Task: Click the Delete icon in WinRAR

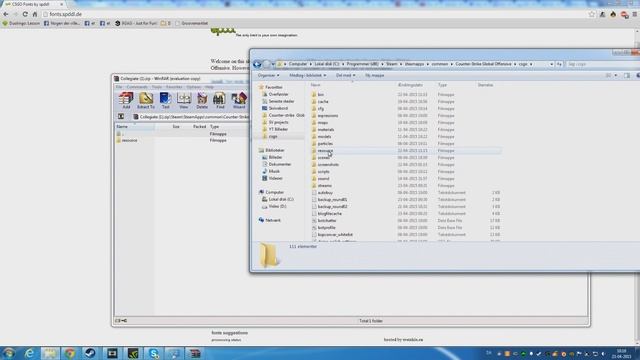Action: (x=202, y=100)
